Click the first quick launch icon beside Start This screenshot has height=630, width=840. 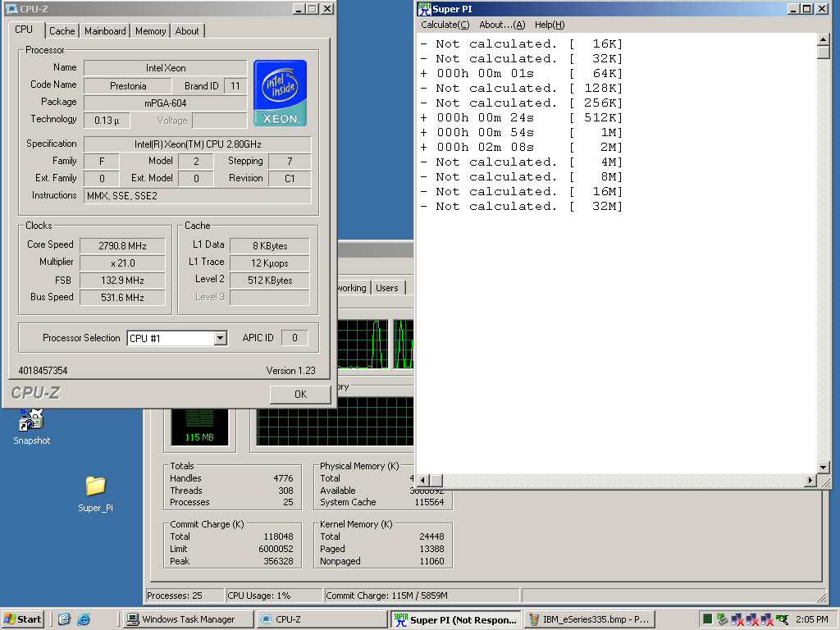(x=64, y=619)
